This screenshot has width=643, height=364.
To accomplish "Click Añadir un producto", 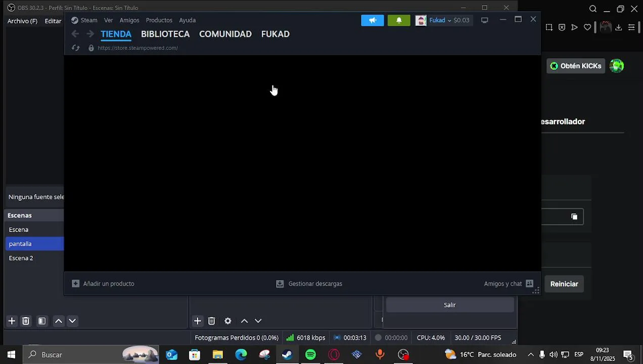I will pyautogui.click(x=103, y=284).
